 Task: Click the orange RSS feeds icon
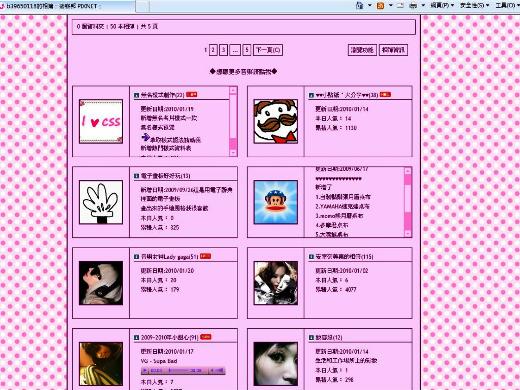(380, 5)
